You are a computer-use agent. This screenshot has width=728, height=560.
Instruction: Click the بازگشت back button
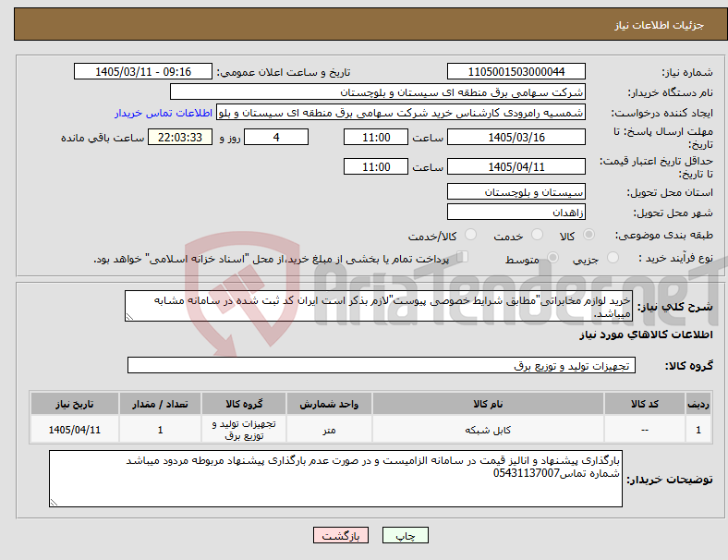coord(341,535)
